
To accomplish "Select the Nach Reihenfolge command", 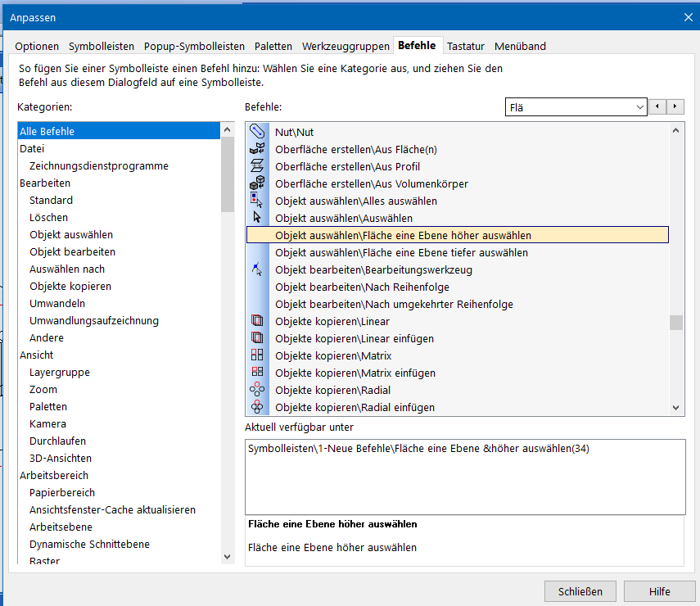I will tap(458, 287).
